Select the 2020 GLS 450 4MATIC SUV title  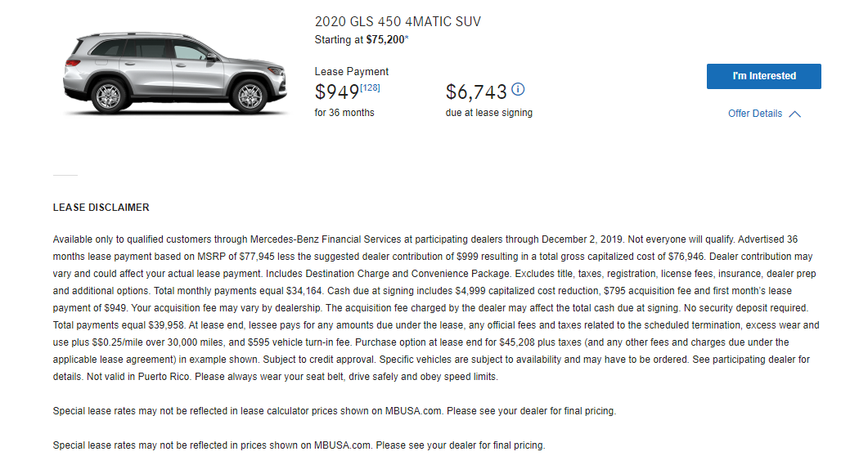pyautogui.click(x=398, y=21)
